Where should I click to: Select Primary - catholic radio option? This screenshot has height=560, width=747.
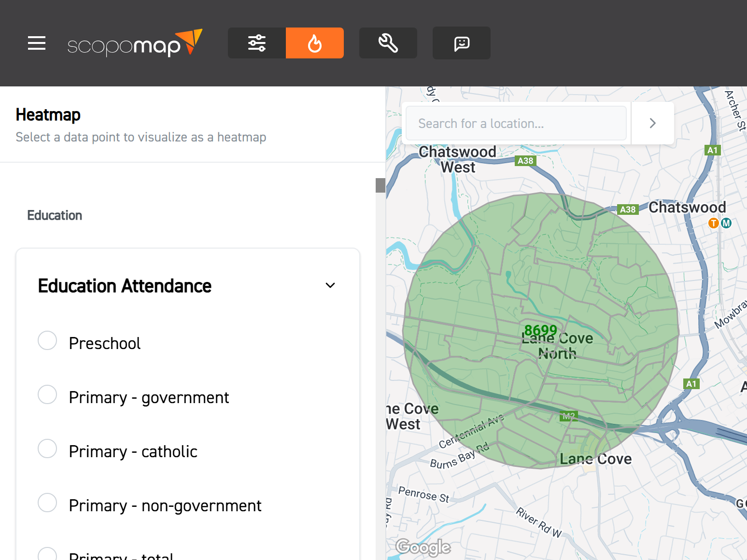47,449
